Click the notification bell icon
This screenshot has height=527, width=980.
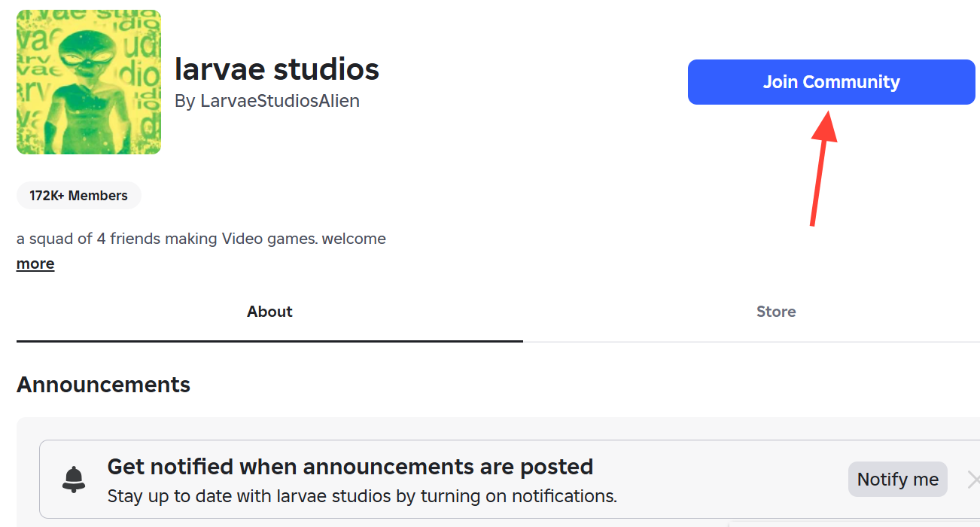pyautogui.click(x=74, y=479)
